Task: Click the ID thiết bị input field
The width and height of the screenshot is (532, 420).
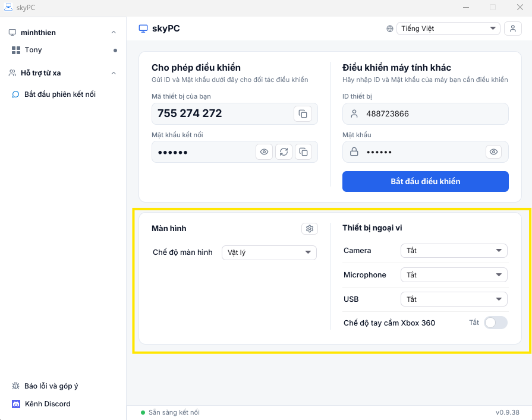Action: (x=426, y=113)
